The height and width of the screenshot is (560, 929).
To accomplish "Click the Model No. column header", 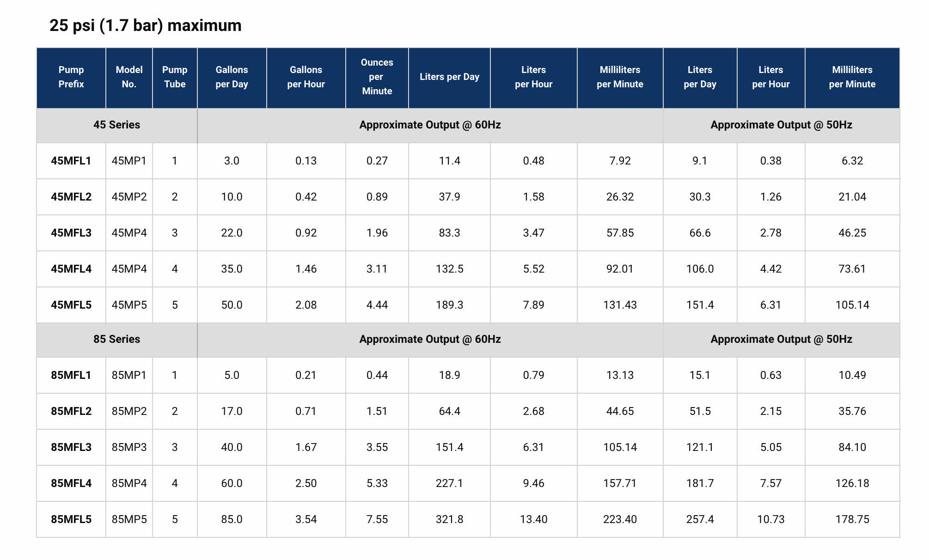I will 129,77.
